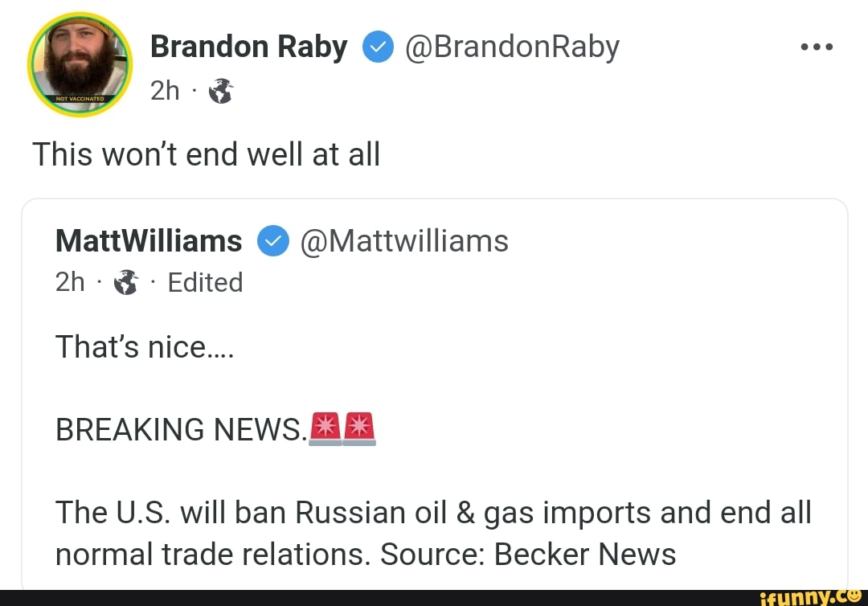This screenshot has width=868, height=606.
Task: Open the quoted post about Russian oil ban
Action: 434,532
